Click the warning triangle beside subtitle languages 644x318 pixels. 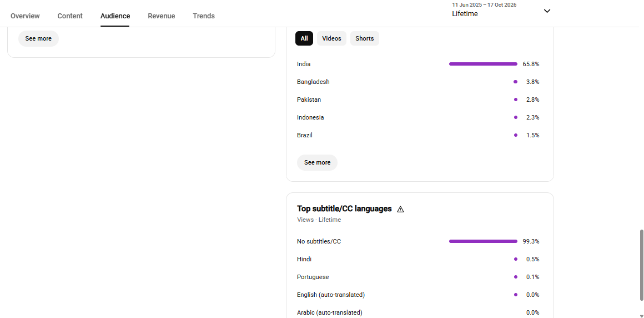click(400, 209)
